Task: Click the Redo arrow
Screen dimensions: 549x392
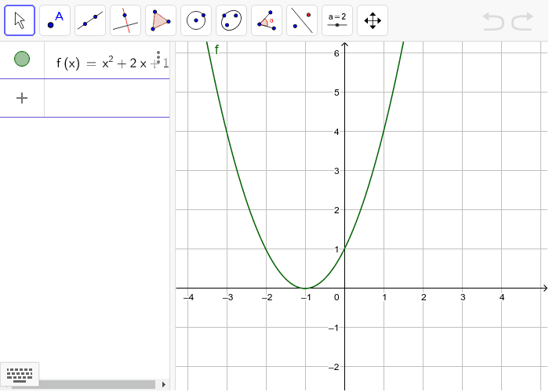Action: (x=522, y=21)
